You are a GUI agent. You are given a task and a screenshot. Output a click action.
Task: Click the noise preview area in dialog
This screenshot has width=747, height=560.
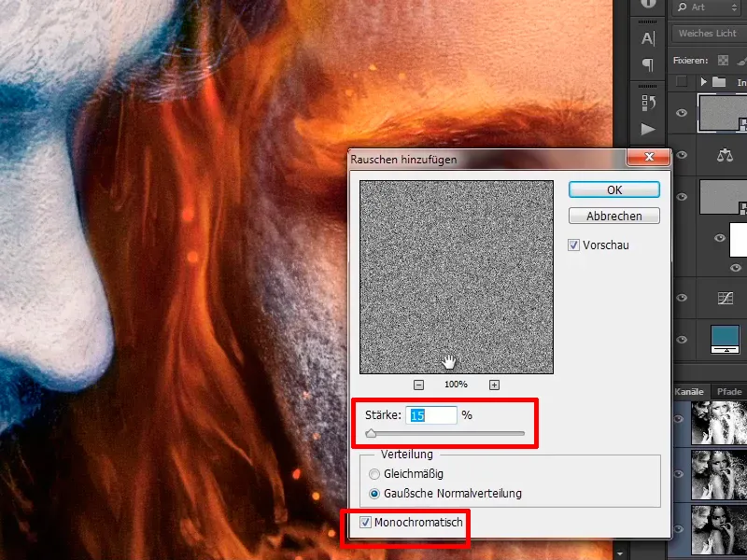click(457, 277)
